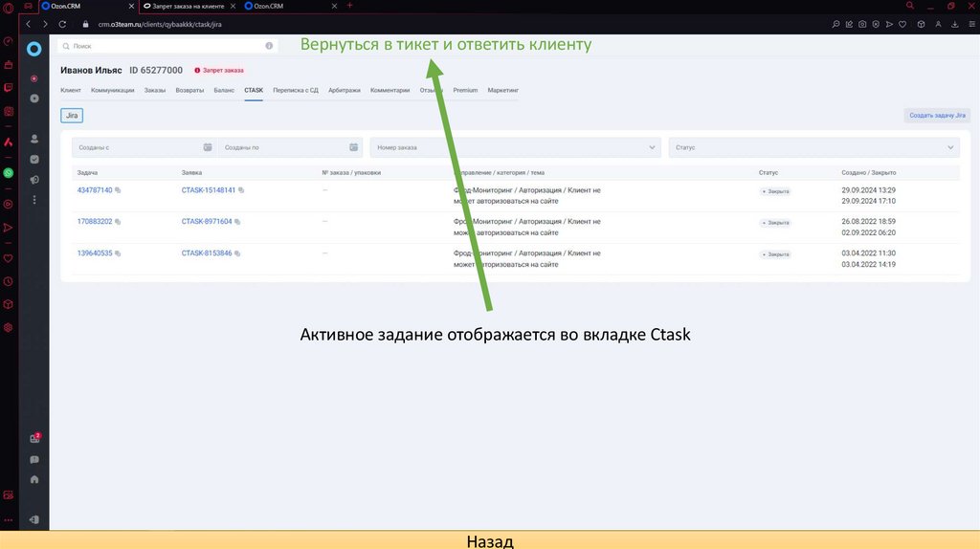Open a new browser tab
The width and height of the screenshot is (980, 549).
point(349,6)
